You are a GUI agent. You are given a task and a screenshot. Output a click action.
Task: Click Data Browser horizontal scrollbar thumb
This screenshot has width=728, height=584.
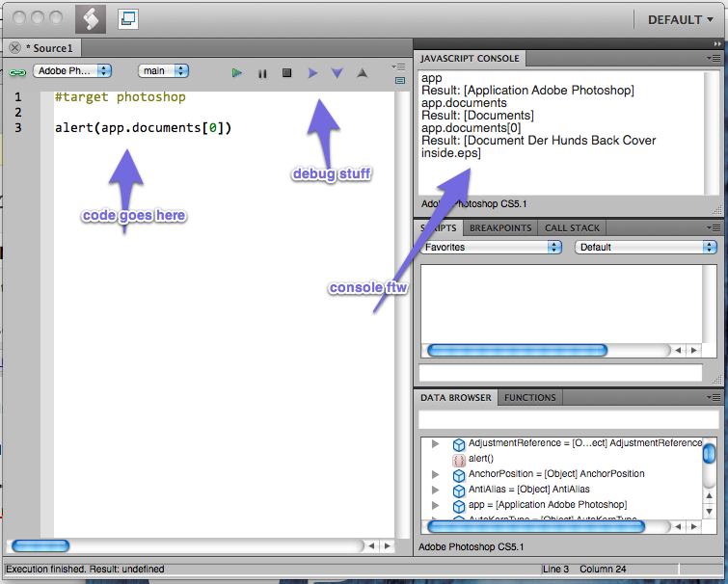[x=536, y=526]
